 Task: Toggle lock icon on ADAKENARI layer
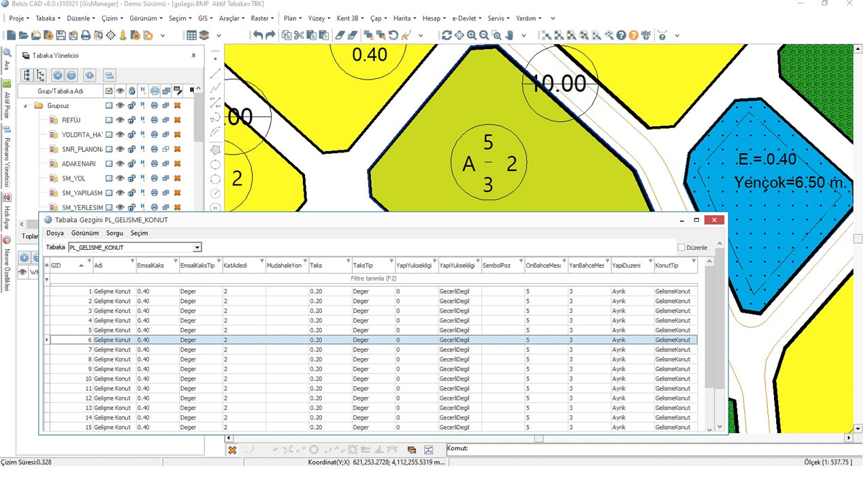click(131, 164)
